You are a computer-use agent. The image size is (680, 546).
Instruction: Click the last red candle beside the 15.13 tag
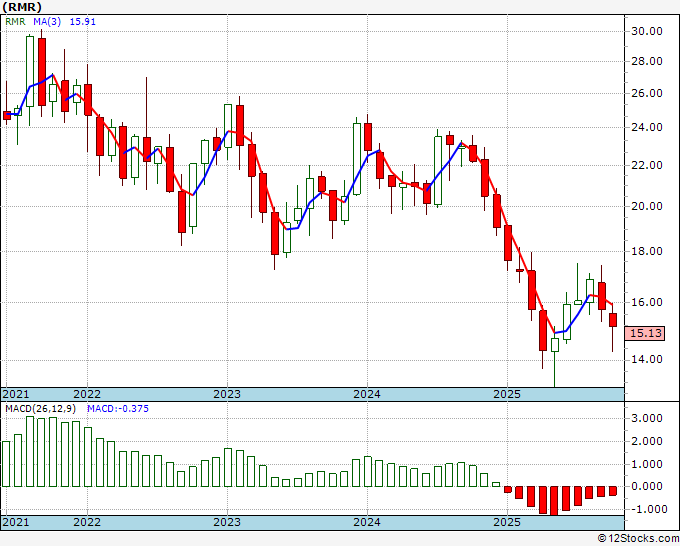pos(613,320)
